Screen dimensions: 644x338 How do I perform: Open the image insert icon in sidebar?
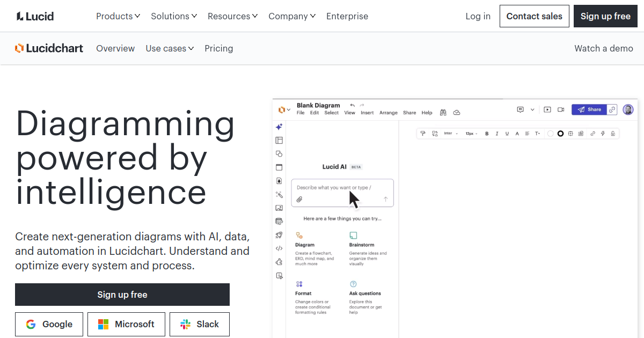(x=279, y=208)
